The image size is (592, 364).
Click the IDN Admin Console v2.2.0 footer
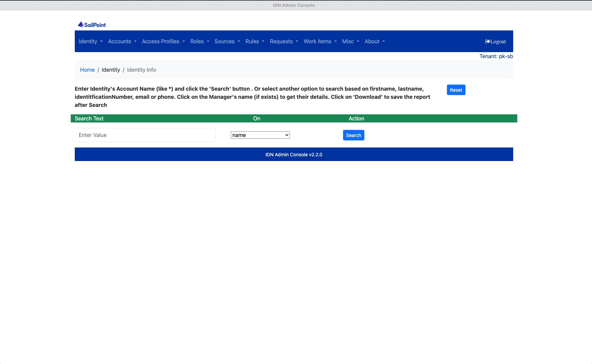pyautogui.click(x=294, y=155)
